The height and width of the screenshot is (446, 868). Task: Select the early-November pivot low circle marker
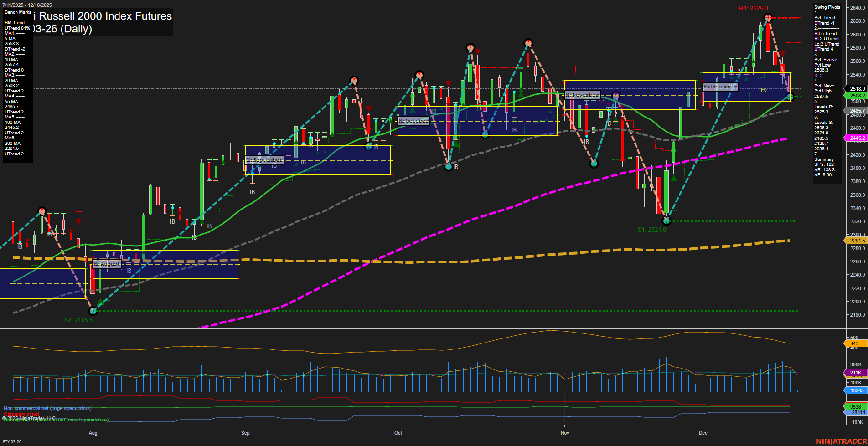594,164
